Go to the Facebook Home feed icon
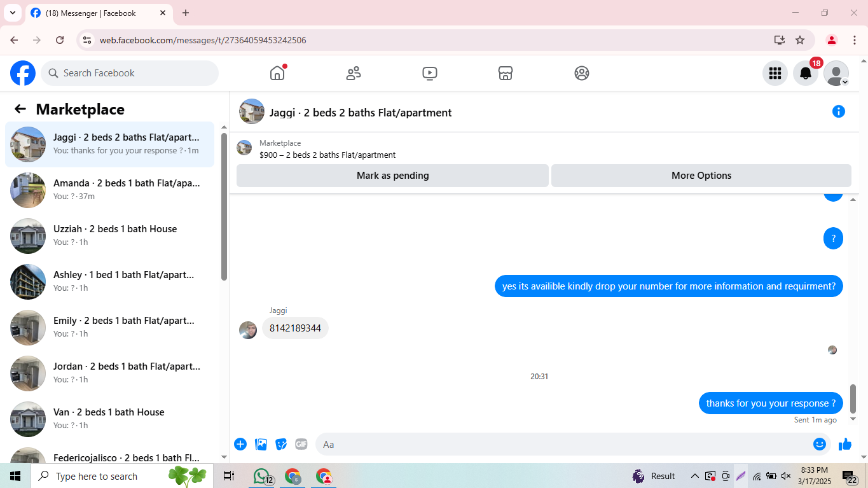This screenshot has width=868, height=488. (277, 73)
